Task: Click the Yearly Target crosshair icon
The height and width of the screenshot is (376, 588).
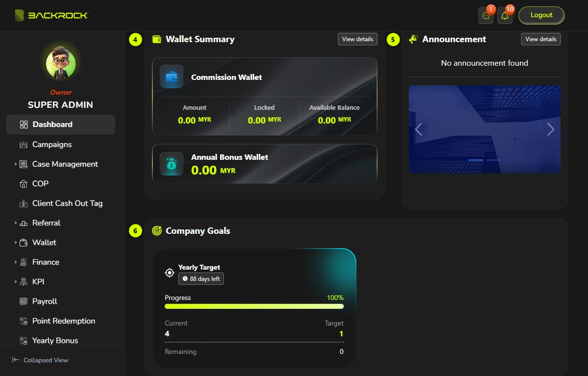Action: click(170, 273)
